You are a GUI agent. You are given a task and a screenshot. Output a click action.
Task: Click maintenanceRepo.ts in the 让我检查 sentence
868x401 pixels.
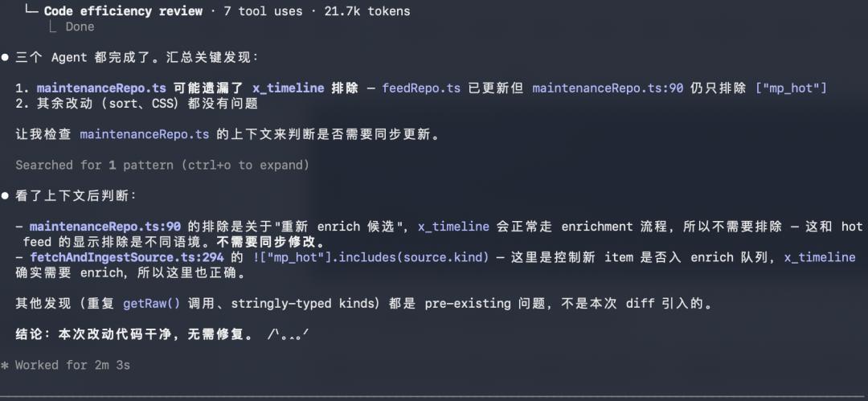click(x=145, y=135)
